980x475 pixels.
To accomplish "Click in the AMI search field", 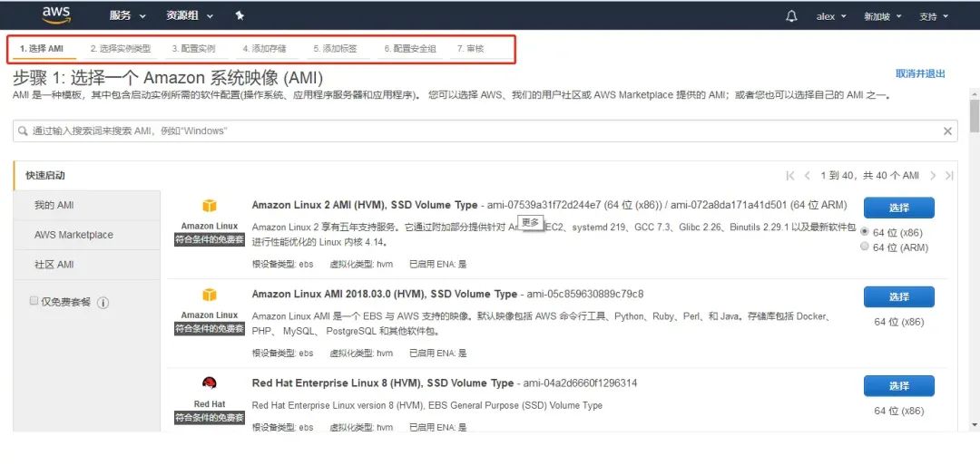I will click(x=485, y=131).
